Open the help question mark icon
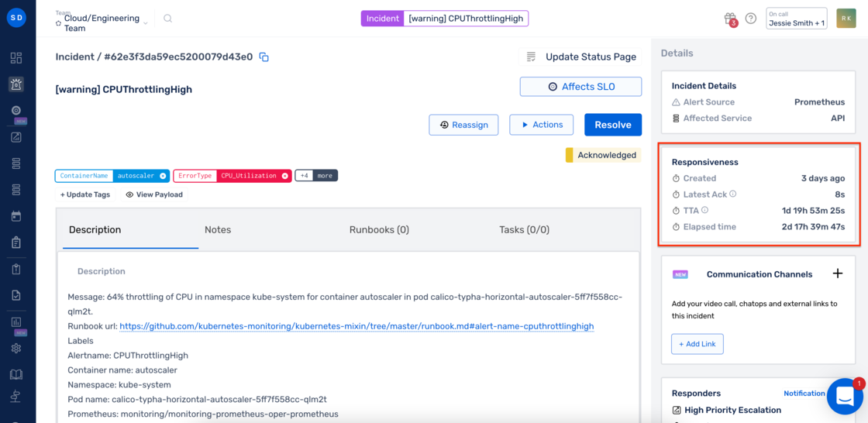The height and width of the screenshot is (423, 868). click(x=751, y=19)
